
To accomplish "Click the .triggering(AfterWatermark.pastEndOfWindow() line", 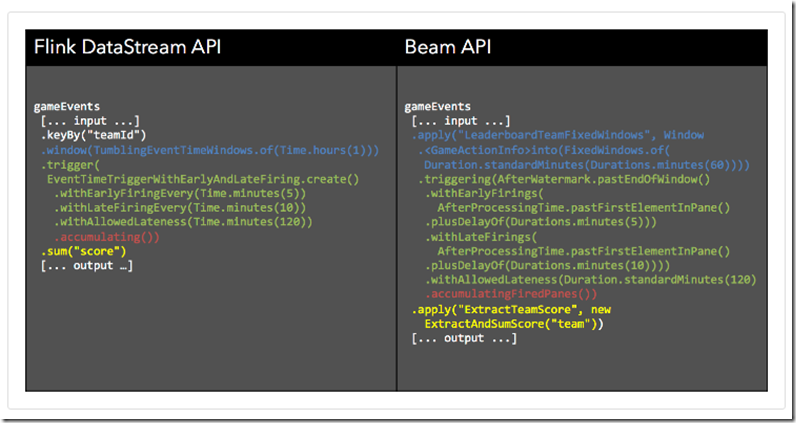I will click(564, 179).
